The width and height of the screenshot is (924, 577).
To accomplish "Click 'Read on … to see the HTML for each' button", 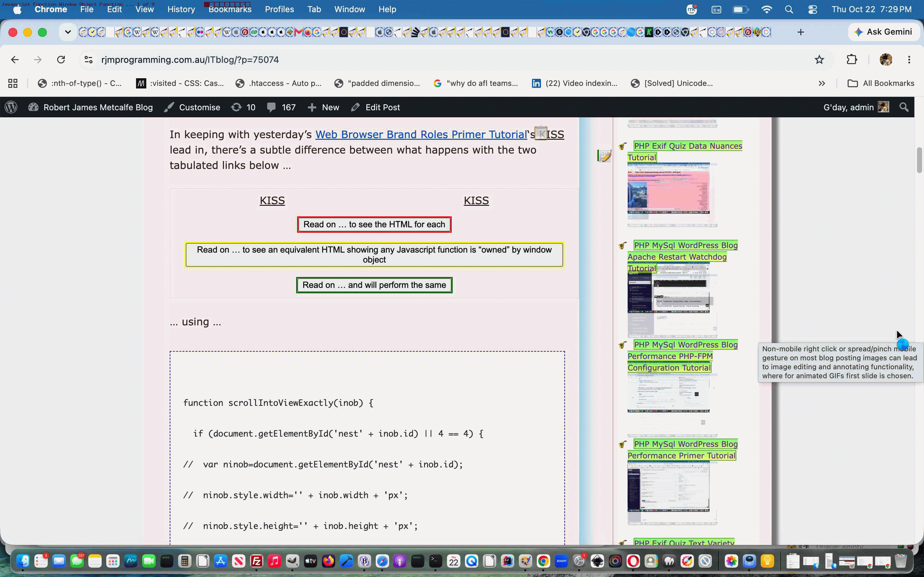I will coord(374,224).
